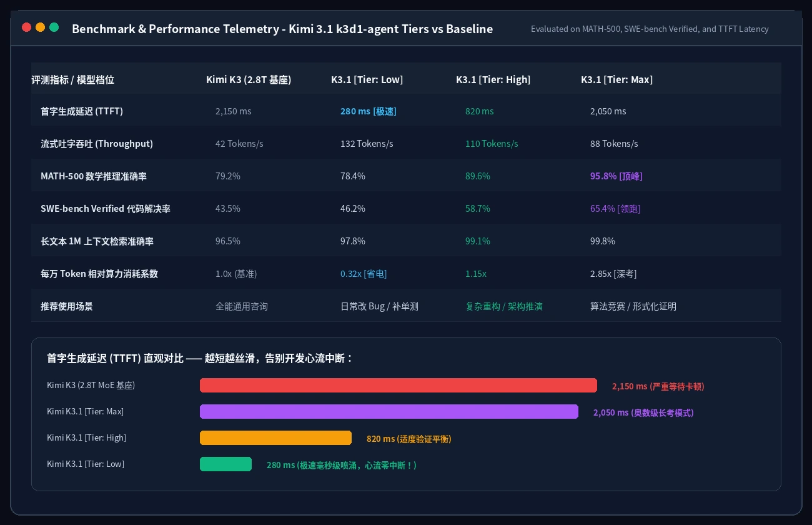Click value '2,150 ms (严重等待卡顿)'
Image resolution: width=812 pixels, height=525 pixels.
(658, 386)
